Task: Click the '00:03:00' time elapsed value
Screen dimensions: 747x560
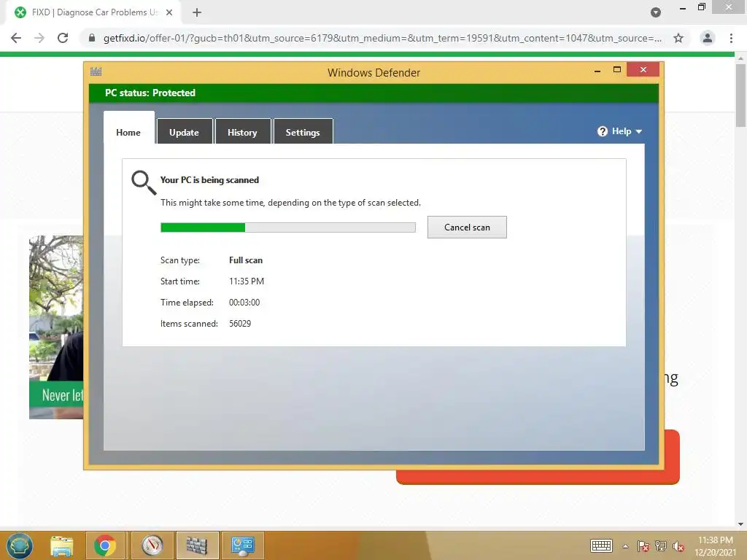Action: pyautogui.click(x=244, y=303)
